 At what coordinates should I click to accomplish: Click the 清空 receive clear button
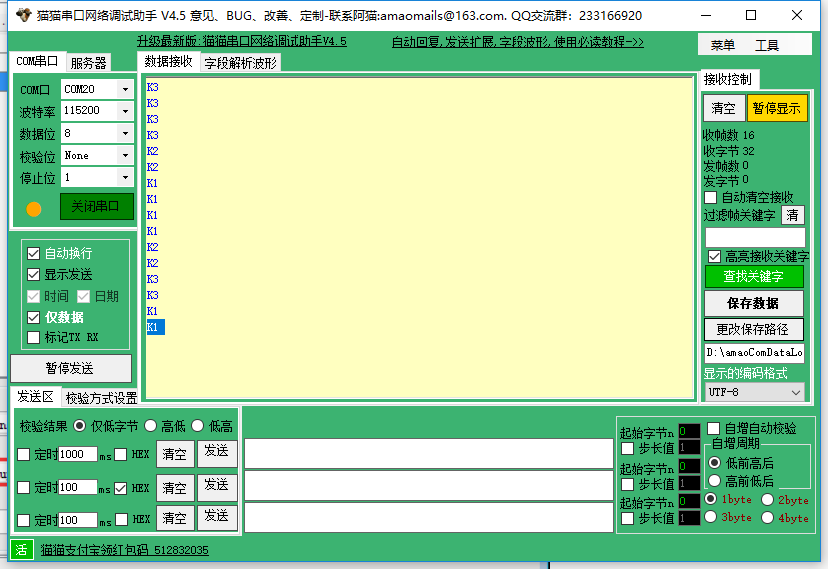click(x=724, y=108)
